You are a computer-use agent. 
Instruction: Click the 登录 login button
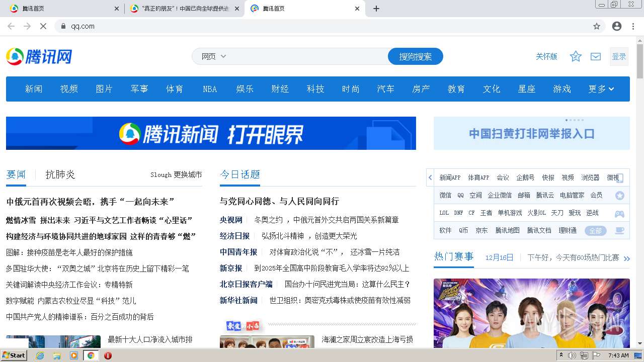point(619,57)
